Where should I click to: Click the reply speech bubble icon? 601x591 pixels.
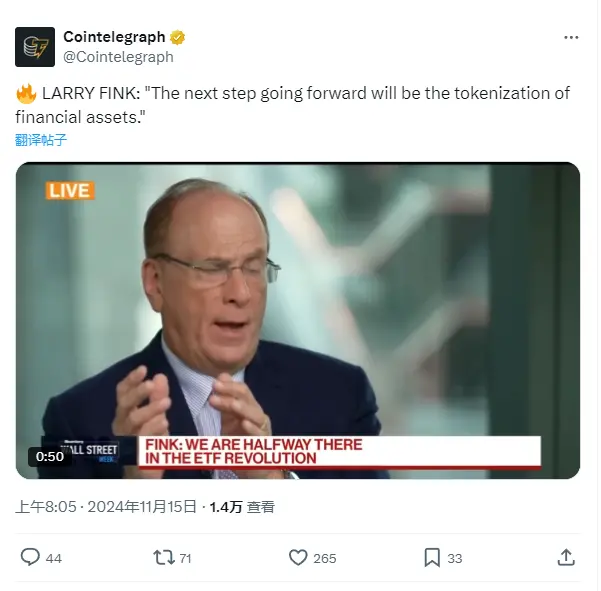31,557
